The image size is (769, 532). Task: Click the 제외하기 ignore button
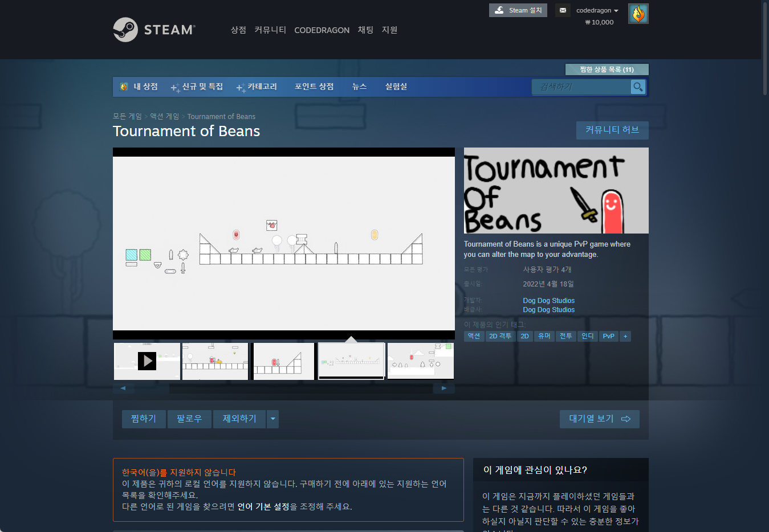(x=239, y=419)
